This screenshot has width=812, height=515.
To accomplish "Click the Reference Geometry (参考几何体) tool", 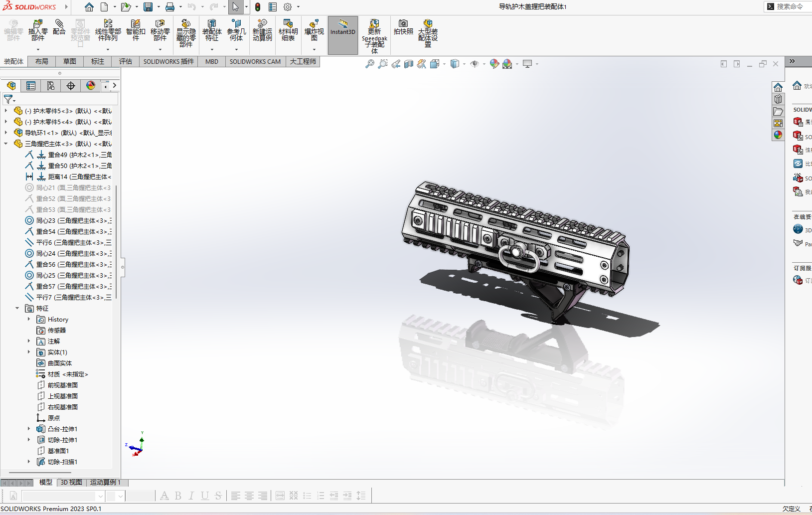I will click(x=236, y=30).
